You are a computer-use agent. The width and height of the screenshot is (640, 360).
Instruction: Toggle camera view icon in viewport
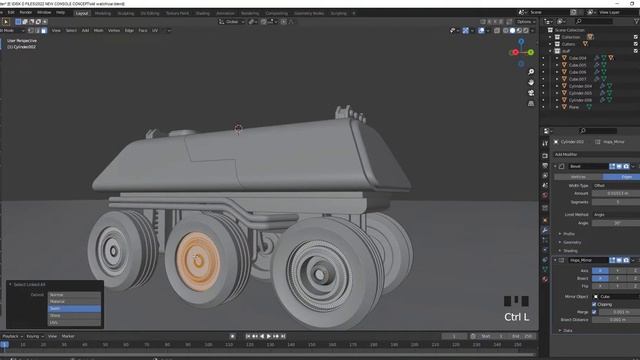tap(531, 93)
